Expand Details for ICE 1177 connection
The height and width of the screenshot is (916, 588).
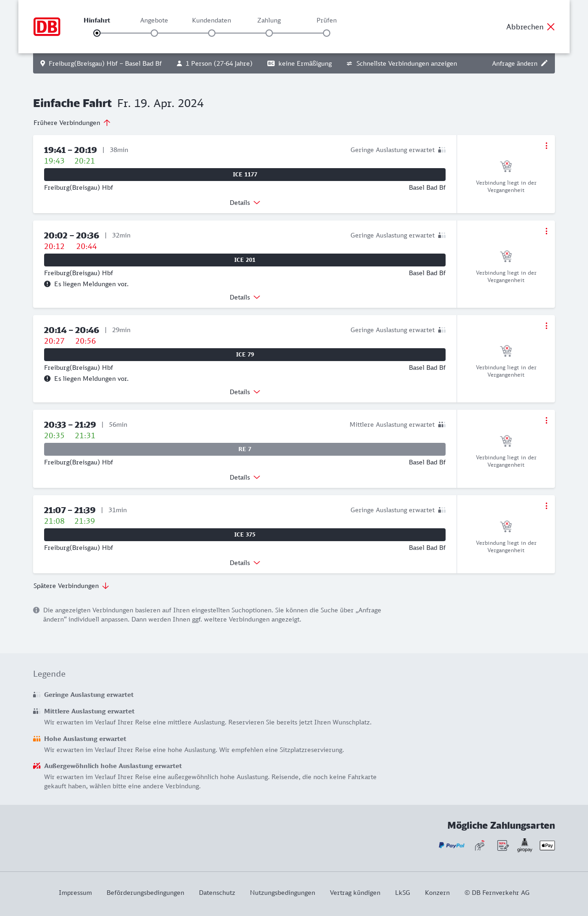click(245, 203)
